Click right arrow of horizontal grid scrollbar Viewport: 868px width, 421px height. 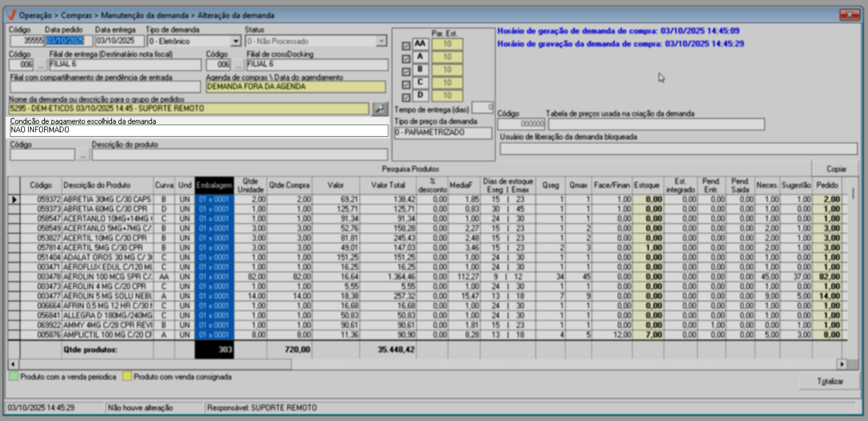[x=842, y=364]
